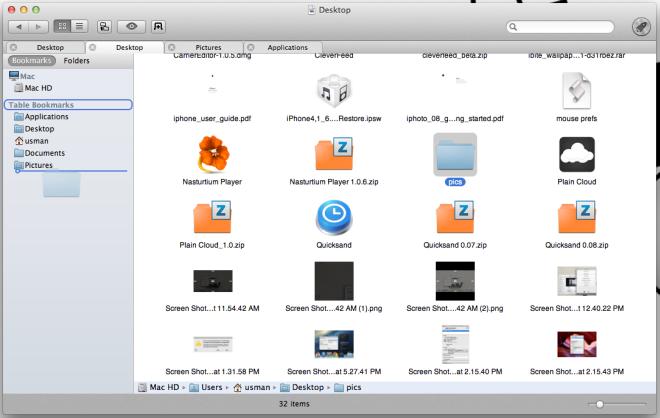Go to pics in the path bar

[x=348, y=387]
